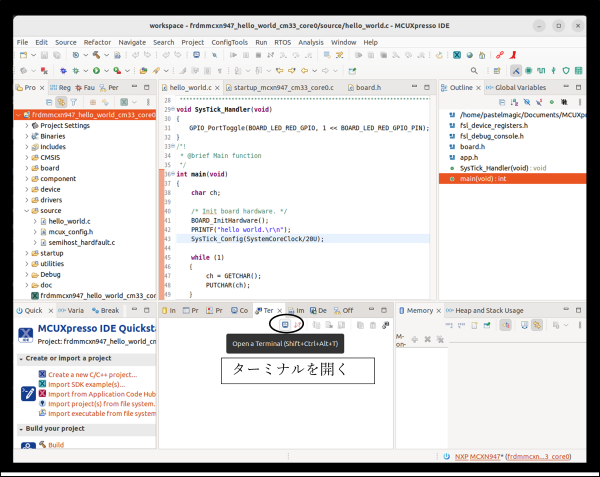Click the Build hammer icon in Quickstart
Image resolution: width=600 pixels, height=477 pixels.
point(41,445)
